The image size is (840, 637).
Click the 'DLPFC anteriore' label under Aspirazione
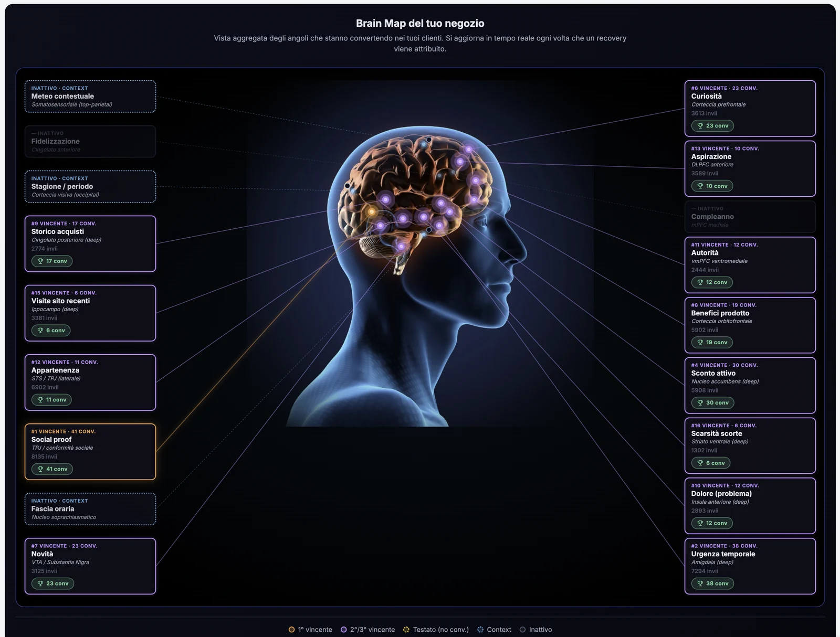click(712, 165)
